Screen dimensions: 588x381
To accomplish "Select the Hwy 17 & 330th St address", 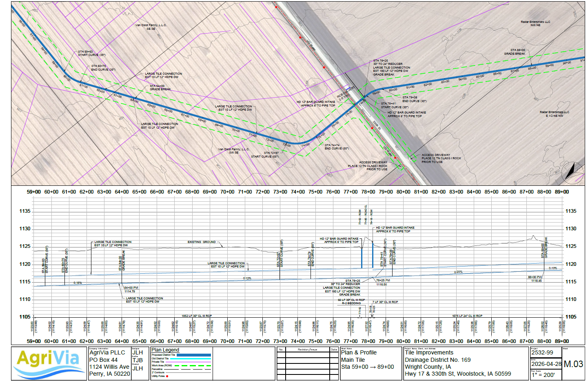I will 458,374.
